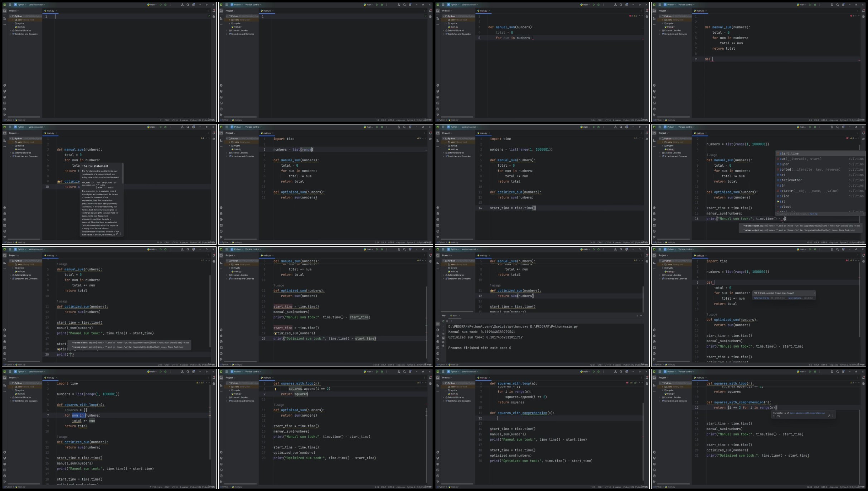Close the main tab in the Run panel
Image resolution: width=868 pixels, height=491 pixels.
pyautogui.click(x=460, y=315)
